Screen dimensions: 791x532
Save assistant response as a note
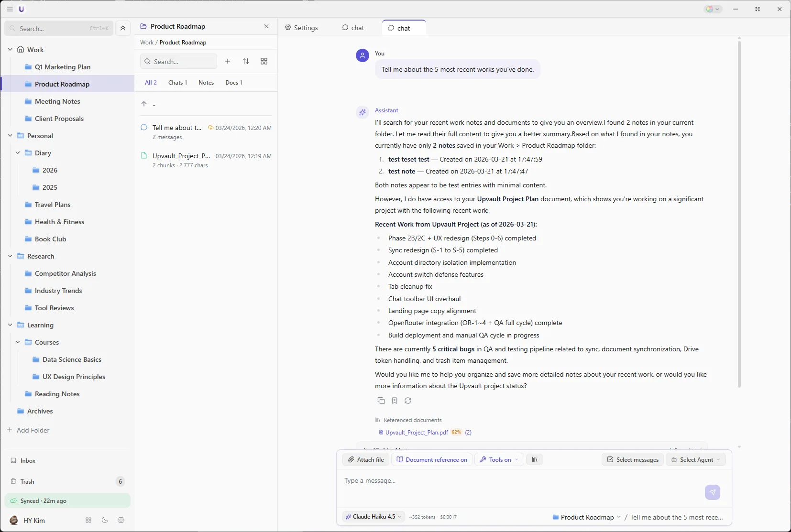[x=395, y=401]
